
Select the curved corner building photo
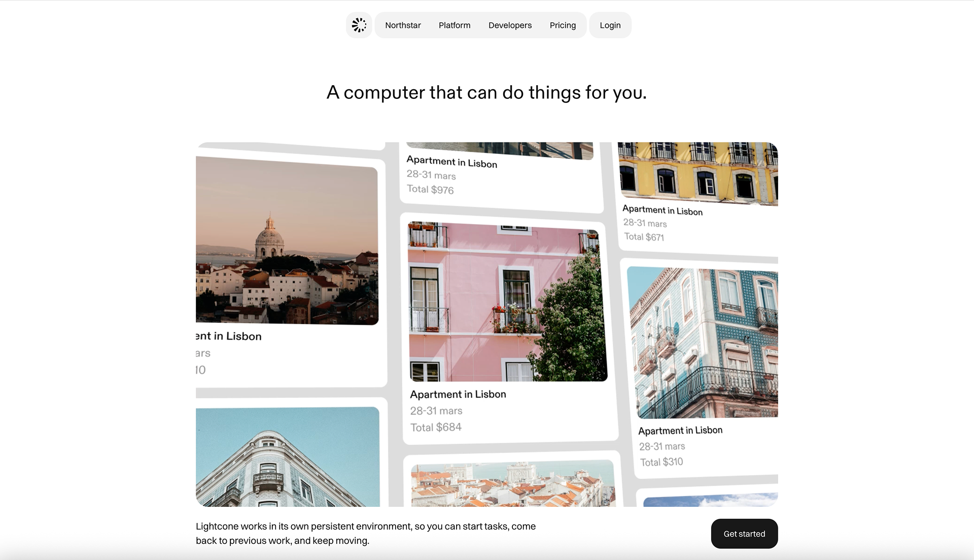(287, 457)
